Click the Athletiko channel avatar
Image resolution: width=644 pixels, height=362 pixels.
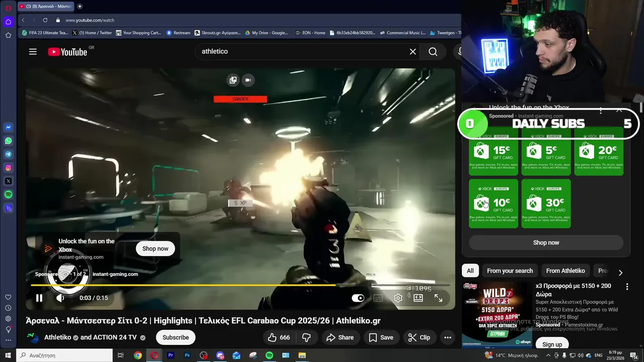(33, 338)
